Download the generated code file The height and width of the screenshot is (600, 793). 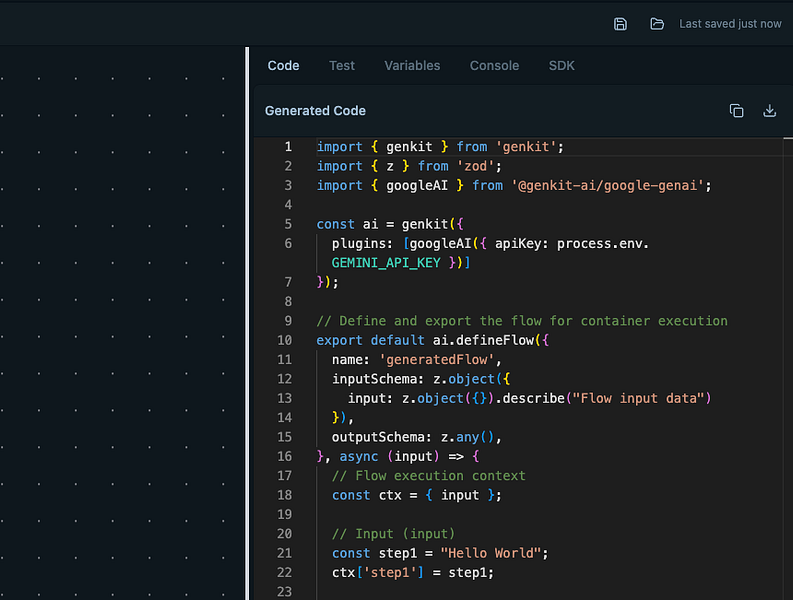tap(769, 110)
